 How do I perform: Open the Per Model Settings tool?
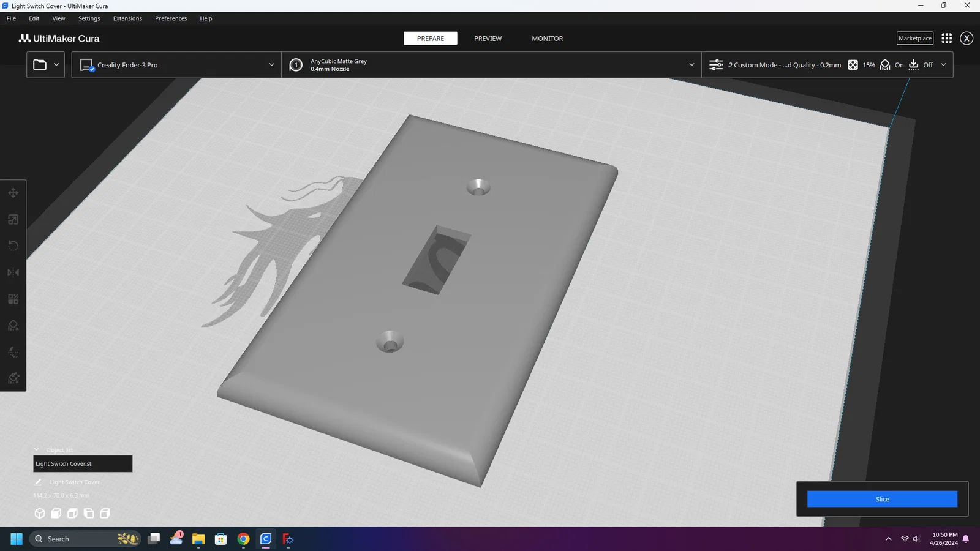pos(13,299)
